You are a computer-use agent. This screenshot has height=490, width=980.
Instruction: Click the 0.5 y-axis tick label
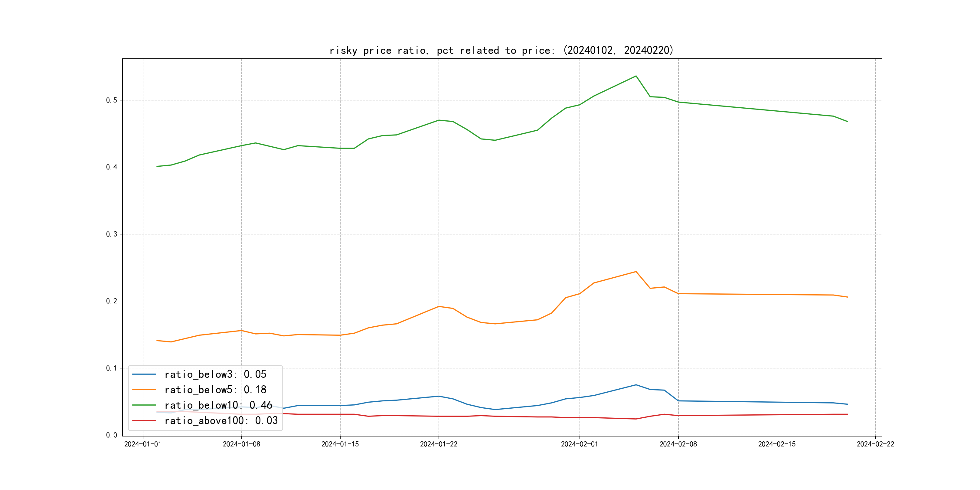pyautogui.click(x=112, y=100)
